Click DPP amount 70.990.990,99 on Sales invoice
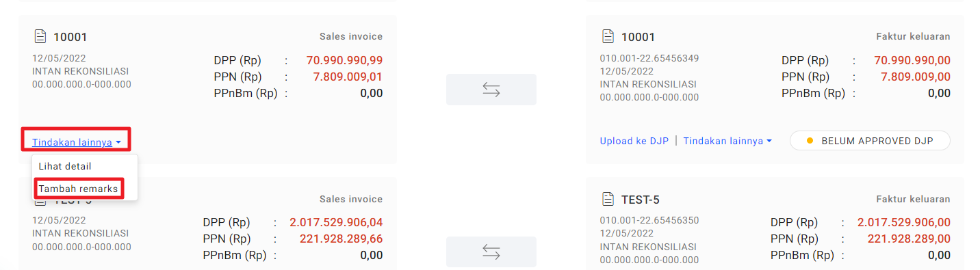 tap(345, 59)
